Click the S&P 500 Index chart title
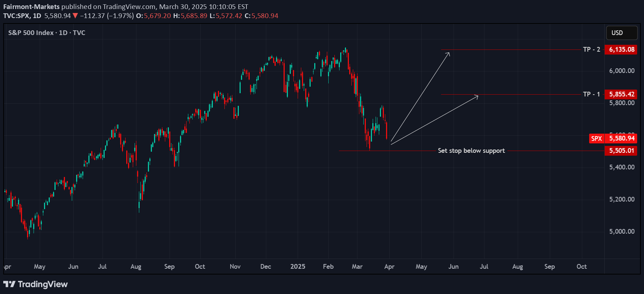Viewport: 644px width, 294px height. pyautogui.click(x=47, y=33)
